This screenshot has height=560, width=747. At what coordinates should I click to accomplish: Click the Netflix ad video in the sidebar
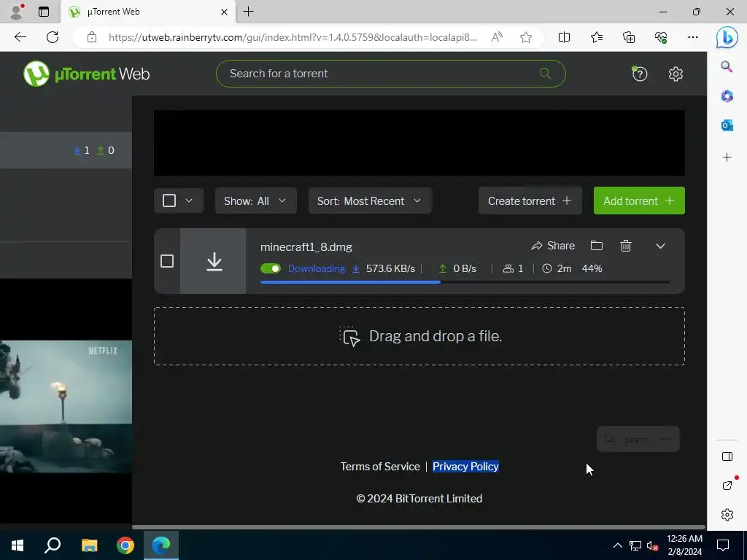click(x=66, y=406)
